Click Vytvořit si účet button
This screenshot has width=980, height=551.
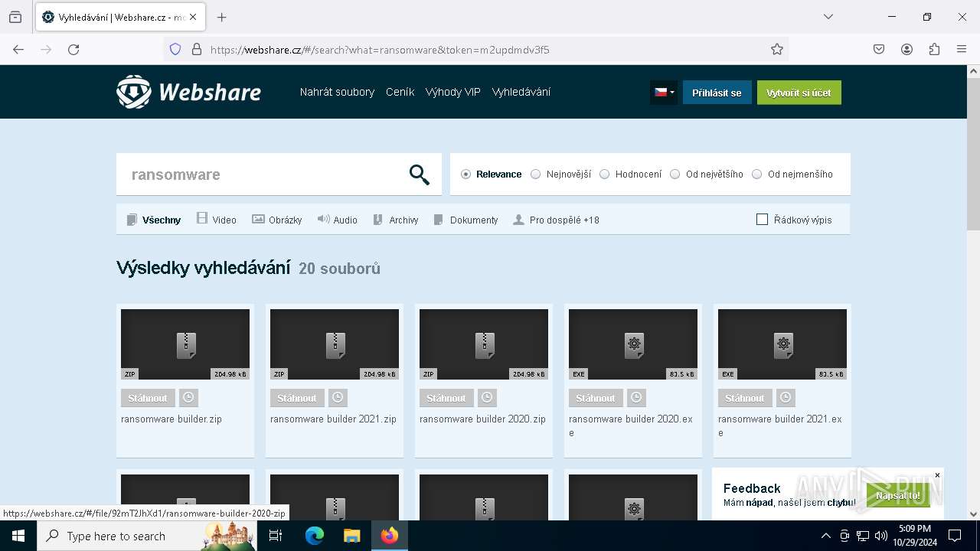tap(799, 93)
